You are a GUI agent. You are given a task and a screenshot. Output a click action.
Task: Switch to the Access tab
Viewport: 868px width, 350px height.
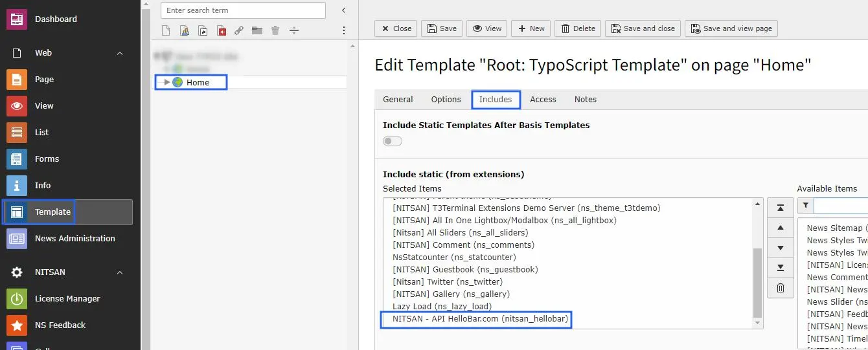pos(543,100)
